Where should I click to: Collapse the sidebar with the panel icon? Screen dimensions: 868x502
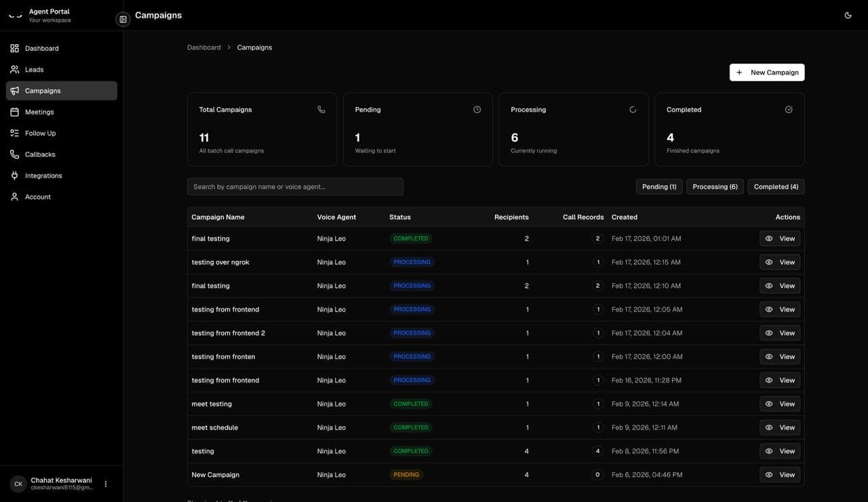[x=122, y=18]
